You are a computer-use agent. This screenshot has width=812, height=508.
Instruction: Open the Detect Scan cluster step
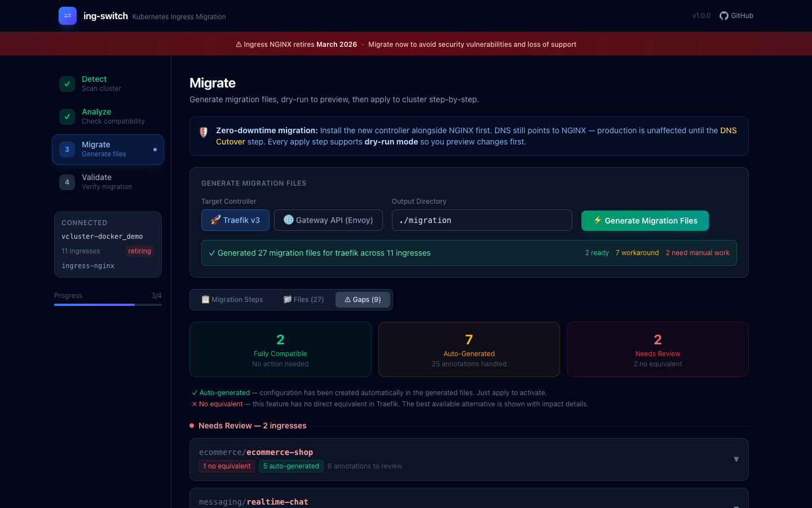(x=108, y=84)
